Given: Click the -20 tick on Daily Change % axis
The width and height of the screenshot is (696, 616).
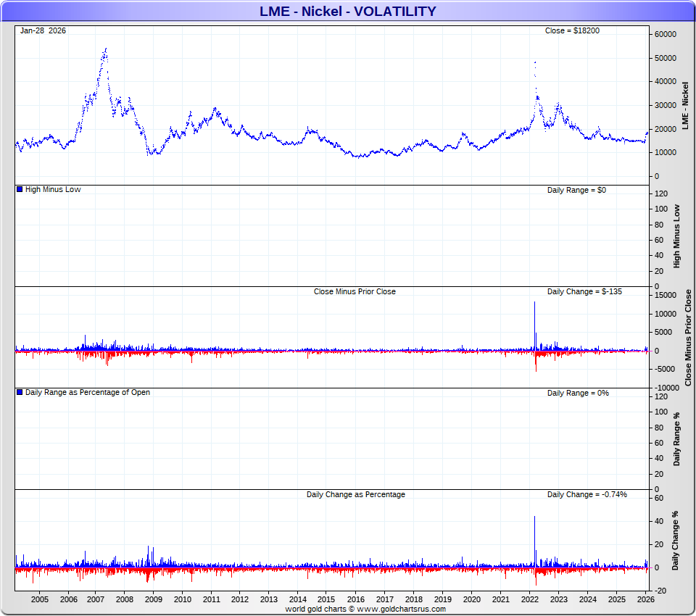Looking at the screenshot, I should pos(660,591).
